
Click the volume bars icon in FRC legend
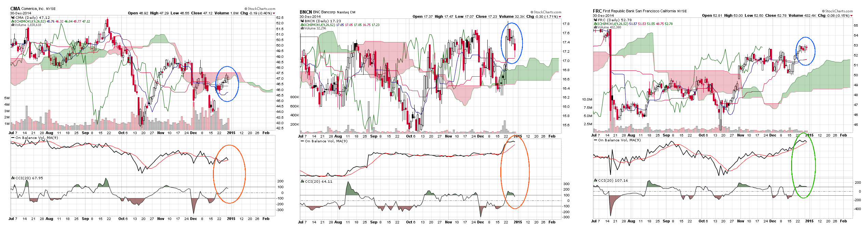click(595, 27)
